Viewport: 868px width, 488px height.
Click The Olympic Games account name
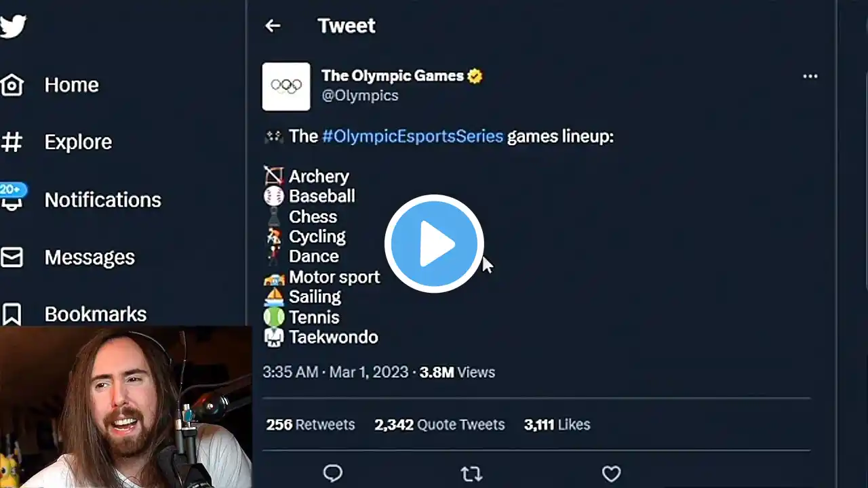click(x=393, y=76)
